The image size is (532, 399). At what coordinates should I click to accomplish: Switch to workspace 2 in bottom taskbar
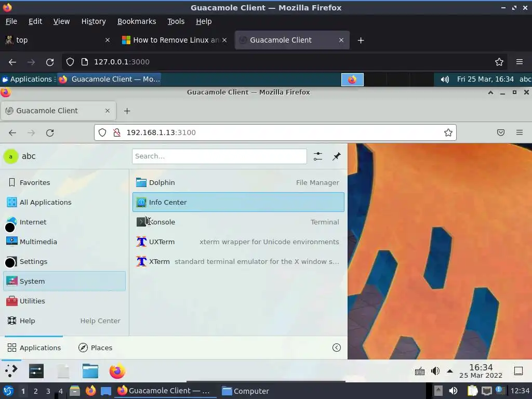point(36,391)
